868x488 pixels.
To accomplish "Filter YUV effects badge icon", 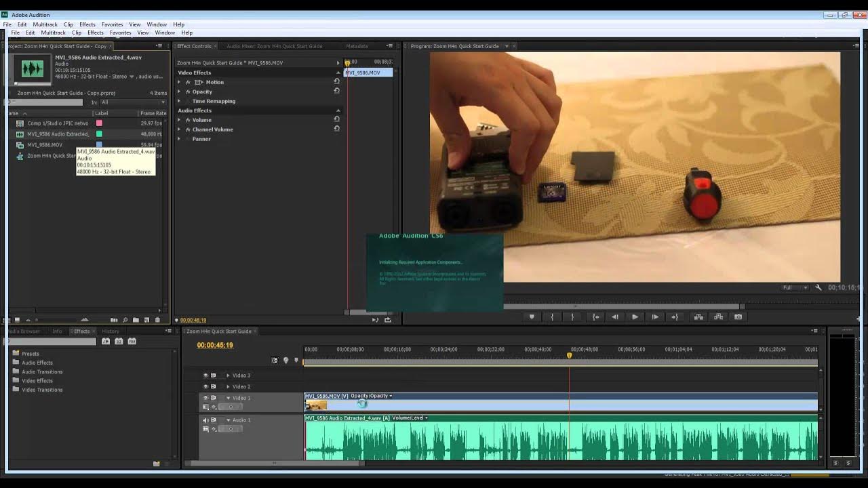I will [132, 342].
